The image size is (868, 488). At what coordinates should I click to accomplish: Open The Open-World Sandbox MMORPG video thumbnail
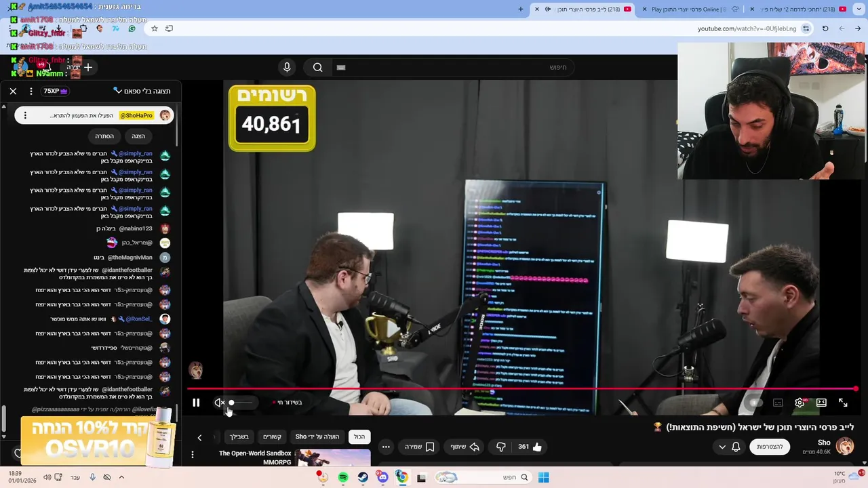pos(332,457)
